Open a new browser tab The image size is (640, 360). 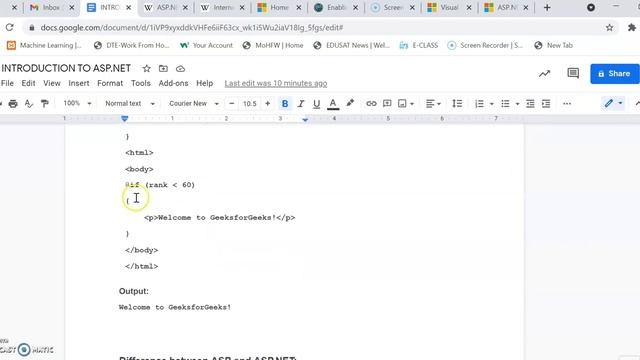[547, 7]
